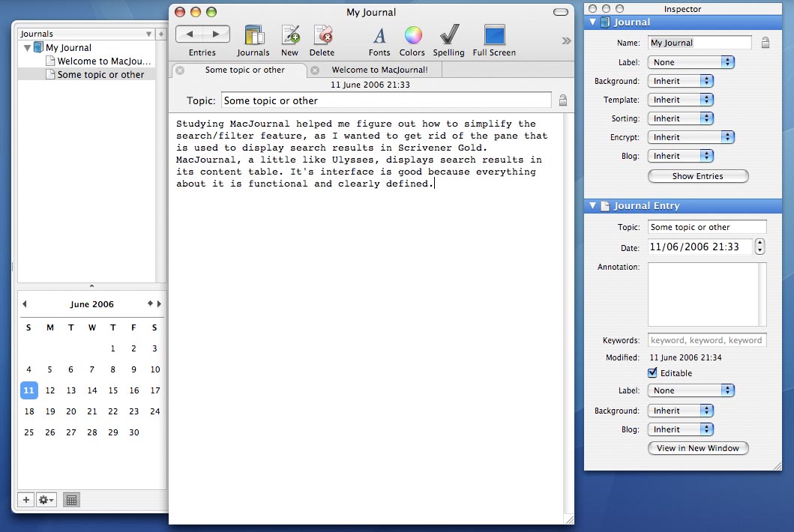Select June 15 in calendar
Screen dimensions: 794x532
pyautogui.click(x=113, y=390)
